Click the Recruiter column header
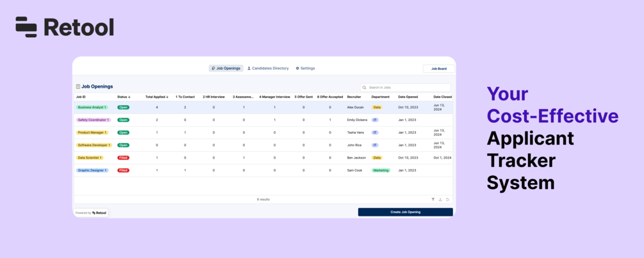 coord(354,97)
